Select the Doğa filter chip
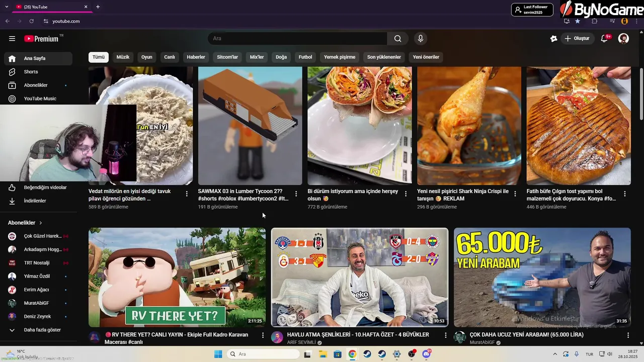Screen dimensions: 644x362 point(281,57)
